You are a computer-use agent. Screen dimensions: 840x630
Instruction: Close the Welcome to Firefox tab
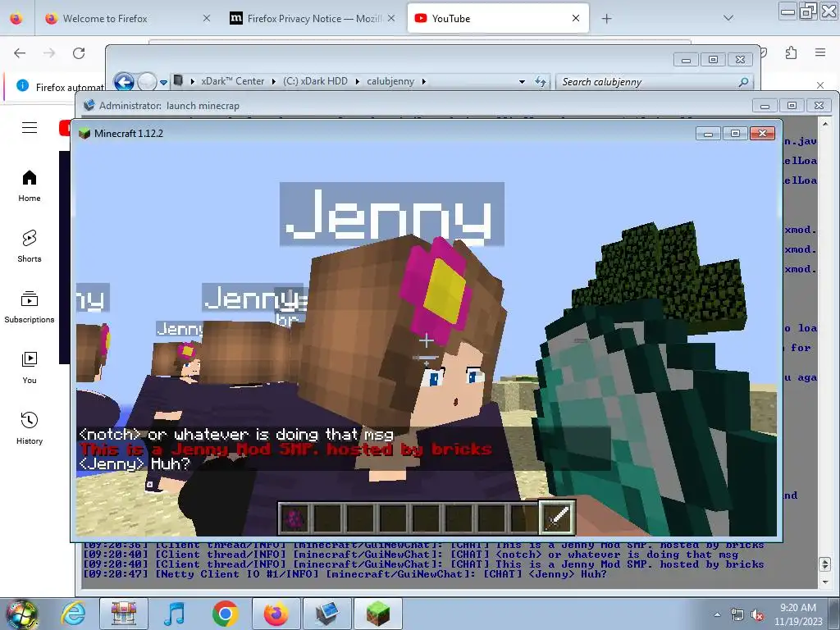207,18
